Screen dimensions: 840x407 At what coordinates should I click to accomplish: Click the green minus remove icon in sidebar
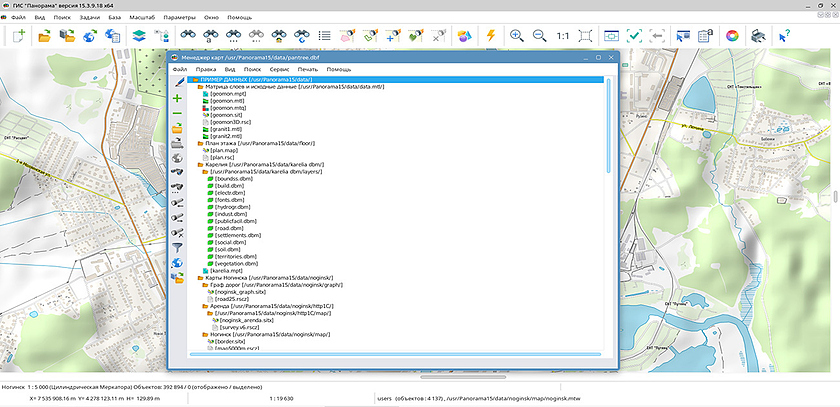pos(177,113)
